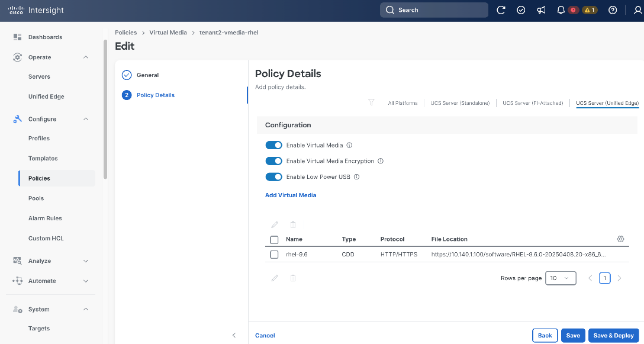This screenshot has width=644, height=344.
Task: Expand the Automate section chevron
Action: (x=86, y=281)
